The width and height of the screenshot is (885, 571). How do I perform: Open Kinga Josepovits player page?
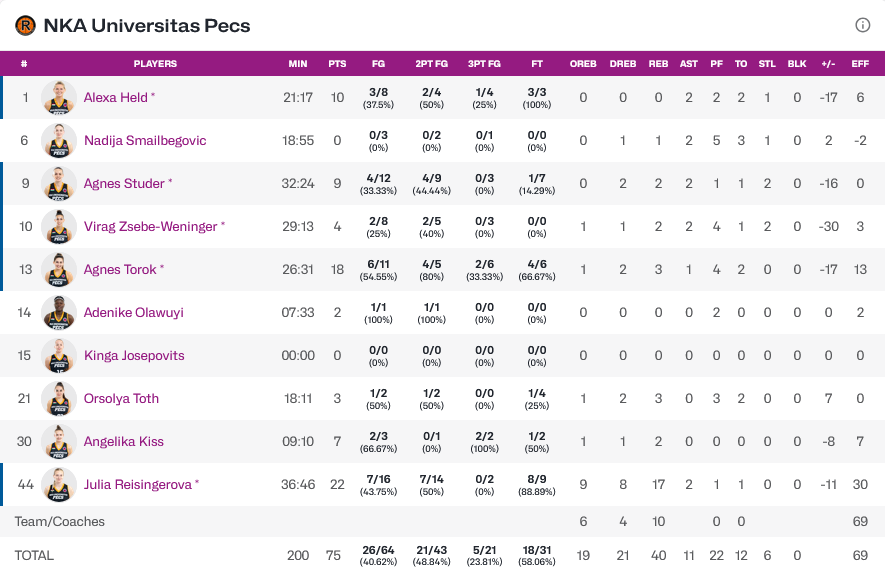point(134,356)
